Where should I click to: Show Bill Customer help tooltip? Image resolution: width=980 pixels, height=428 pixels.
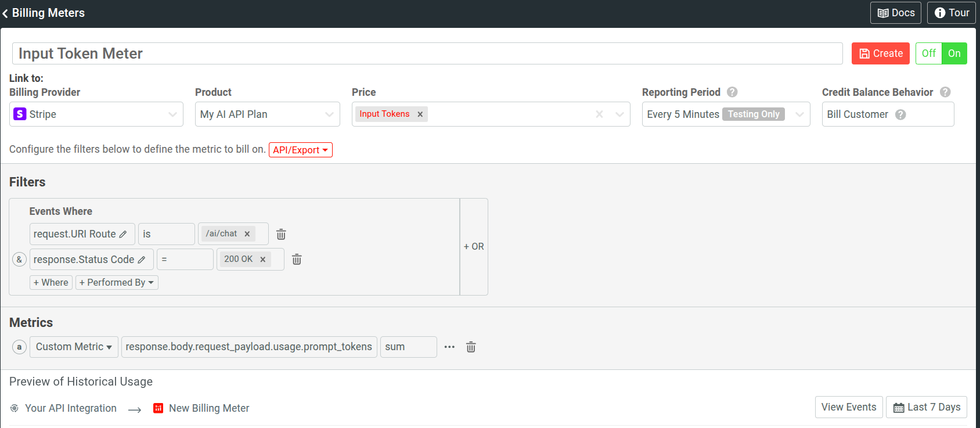pos(900,115)
